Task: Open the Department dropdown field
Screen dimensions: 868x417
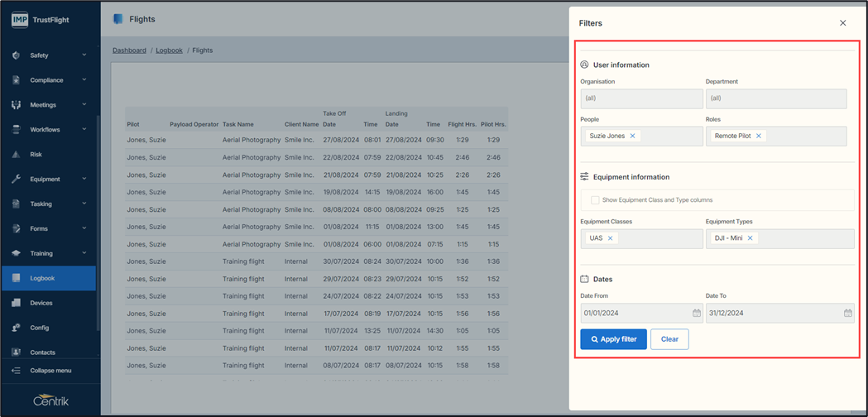Action: (775, 98)
